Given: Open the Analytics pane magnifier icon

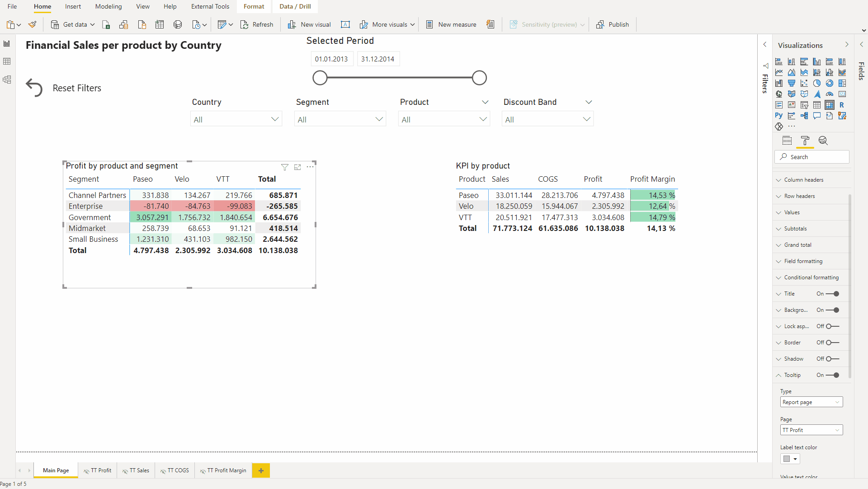Looking at the screenshot, I should (823, 141).
